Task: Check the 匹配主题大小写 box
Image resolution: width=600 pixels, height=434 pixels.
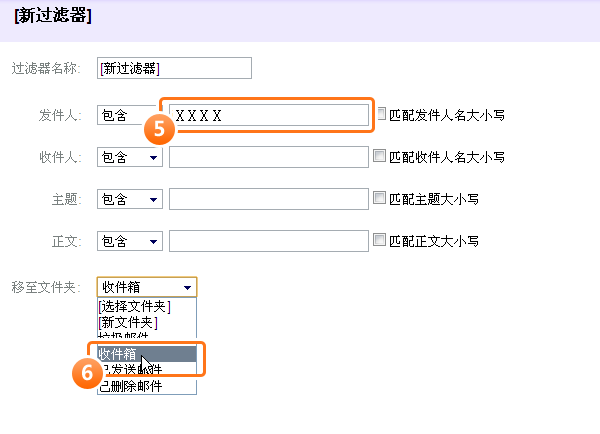Action: (x=379, y=198)
